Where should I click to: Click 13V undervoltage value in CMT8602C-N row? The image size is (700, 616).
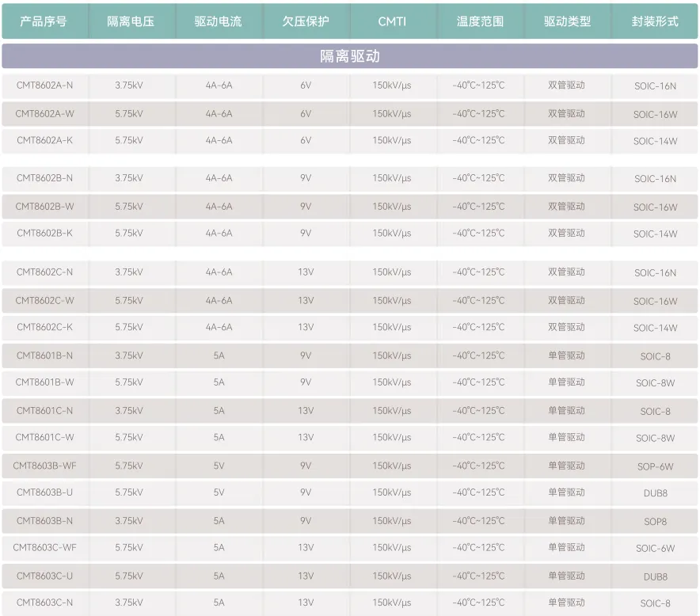click(x=306, y=272)
